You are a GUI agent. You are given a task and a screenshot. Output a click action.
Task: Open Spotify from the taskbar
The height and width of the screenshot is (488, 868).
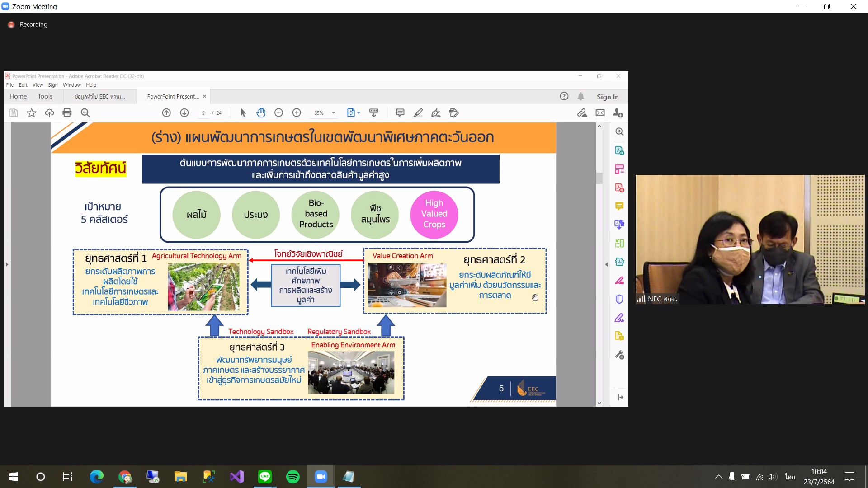coord(293,477)
